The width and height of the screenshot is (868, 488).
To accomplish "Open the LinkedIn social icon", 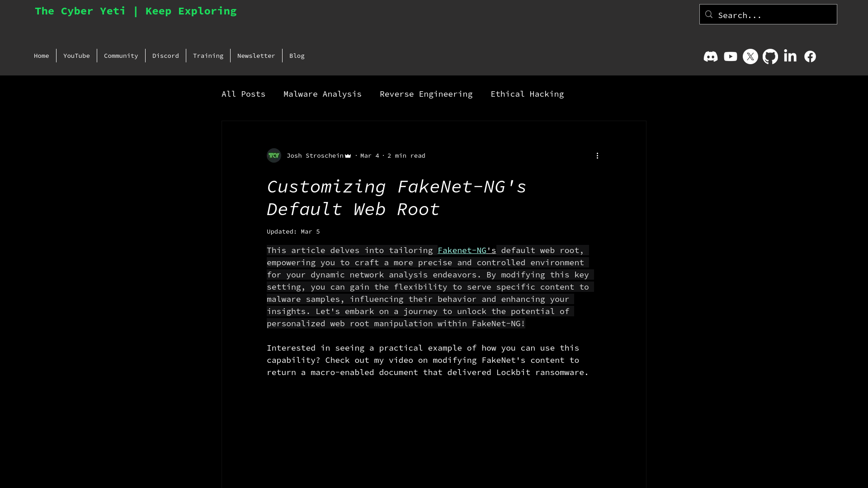I will [790, 56].
